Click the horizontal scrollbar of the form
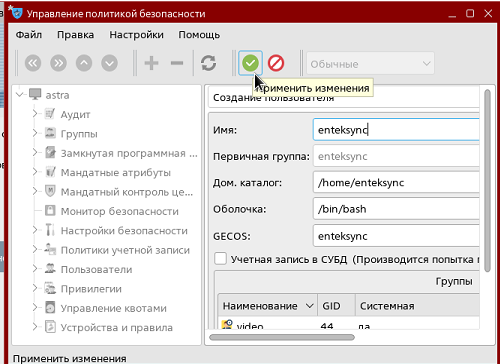The image size is (500, 364). (x=282, y=337)
